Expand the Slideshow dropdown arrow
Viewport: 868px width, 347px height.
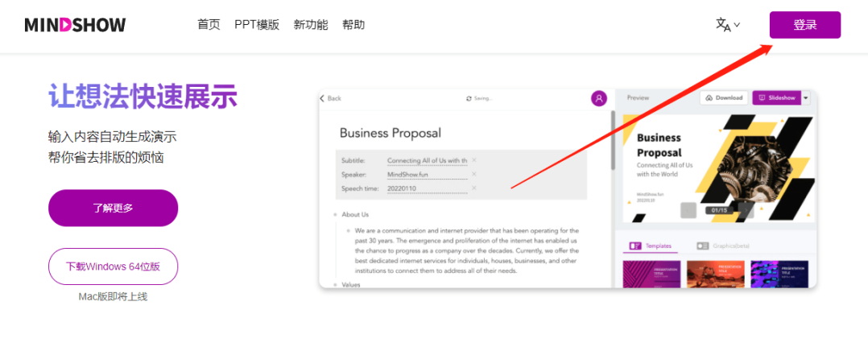pos(806,97)
